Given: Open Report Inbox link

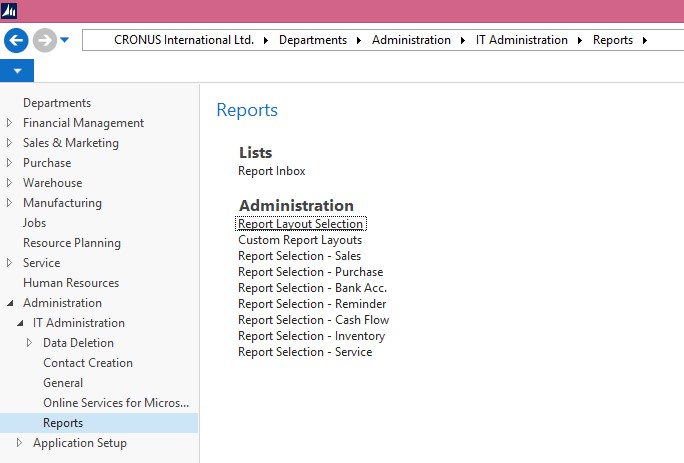Looking at the screenshot, I should click(x=271, y=171).
